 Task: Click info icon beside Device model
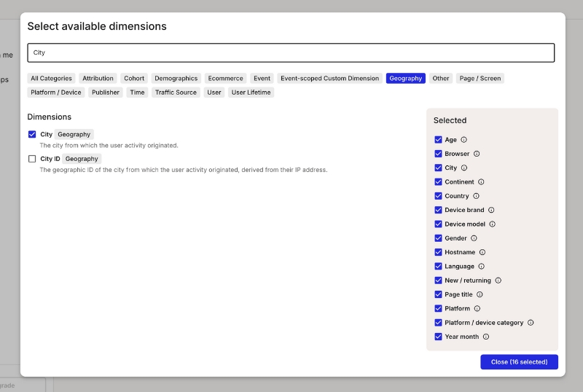point(493,224)
